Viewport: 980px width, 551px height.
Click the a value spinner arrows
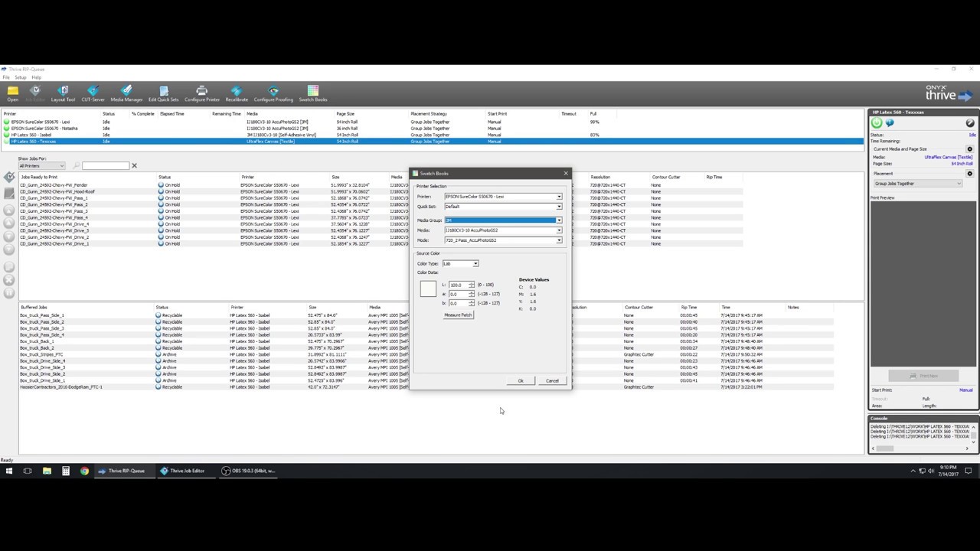[x=472, y=295]
